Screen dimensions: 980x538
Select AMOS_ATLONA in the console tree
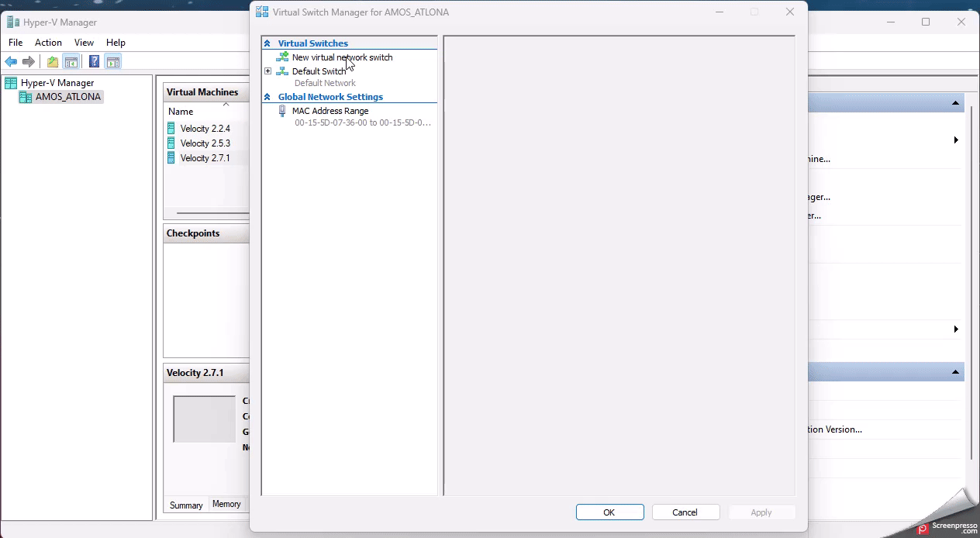coord(68,97)
